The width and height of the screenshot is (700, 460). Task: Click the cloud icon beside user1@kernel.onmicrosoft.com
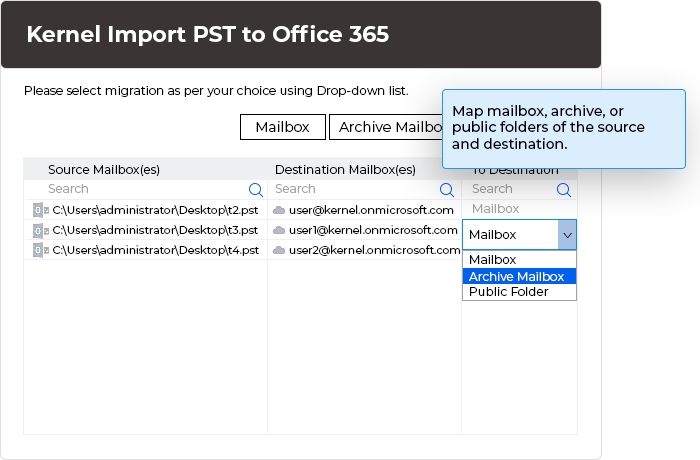[279, 230]
